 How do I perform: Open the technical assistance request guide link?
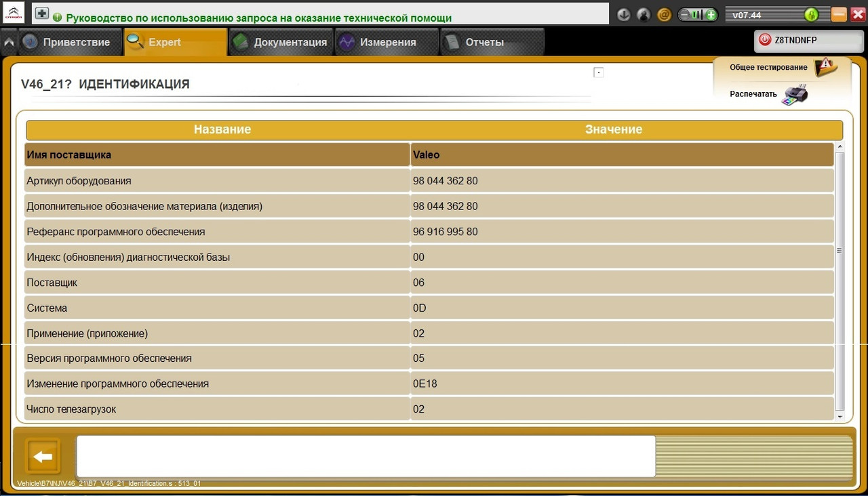259,18
